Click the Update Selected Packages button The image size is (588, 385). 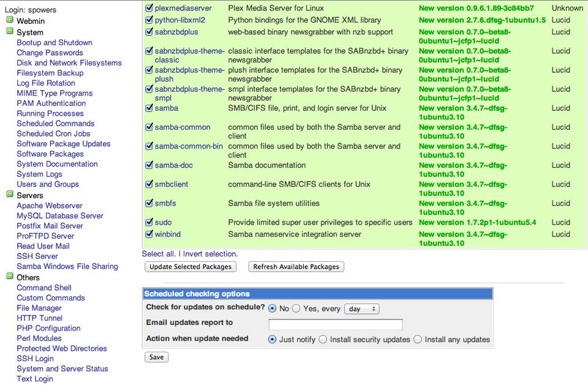coord(190,267)
